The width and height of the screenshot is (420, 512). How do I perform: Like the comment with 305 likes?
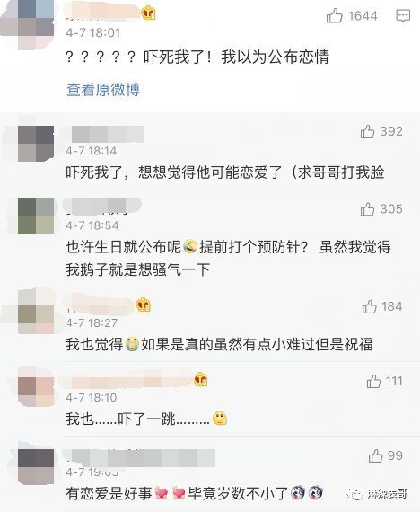click(x=367, y=209)
